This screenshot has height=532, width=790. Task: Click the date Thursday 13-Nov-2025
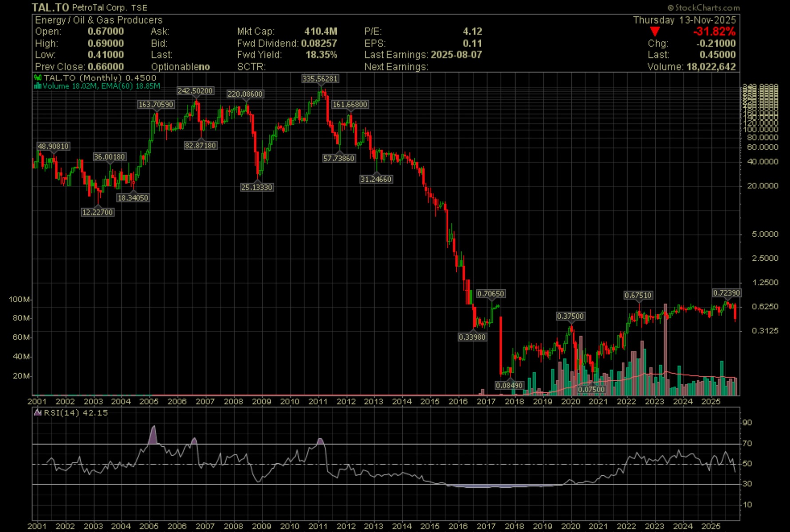pyautogui.click(x=684, y=20)
